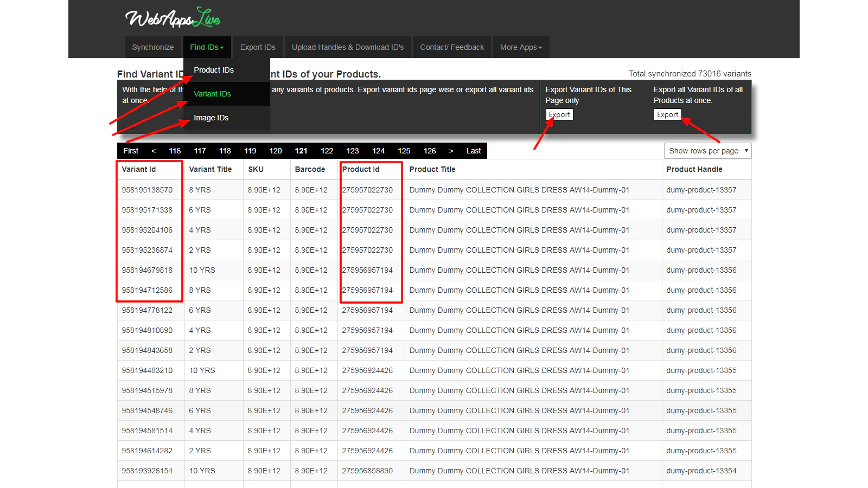Open Upload Handles & Download ID's tab
Screen dimensions: 868x488
(x=348, y=47)
